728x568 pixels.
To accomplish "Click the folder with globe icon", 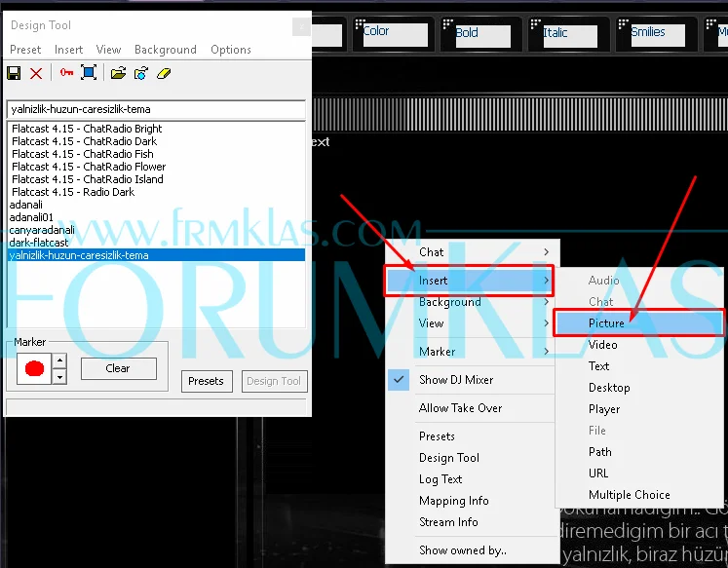I will 141,73.
